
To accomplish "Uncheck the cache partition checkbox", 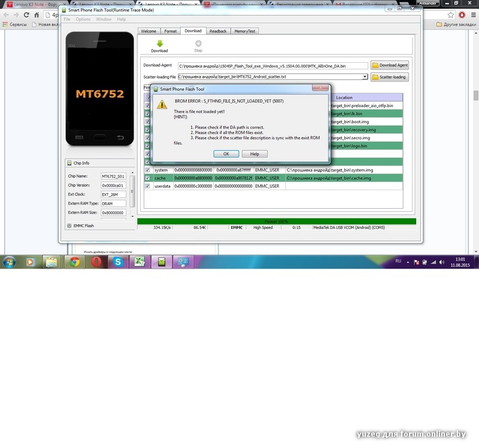I will click(148, 178).
